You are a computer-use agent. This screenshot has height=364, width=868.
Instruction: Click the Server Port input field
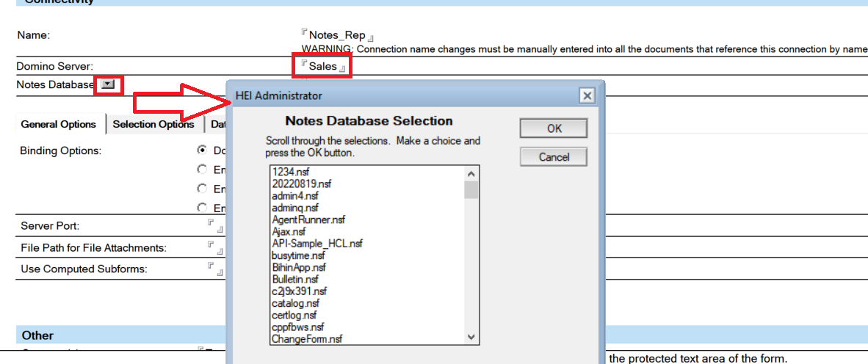(x=216, y=226)
